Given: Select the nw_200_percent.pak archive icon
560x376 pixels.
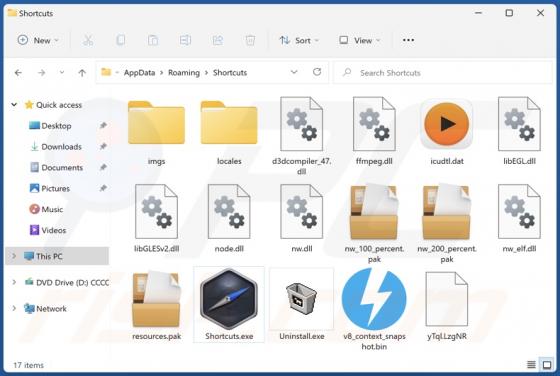Looking at the screenshot, I should [x=446, y=212].
